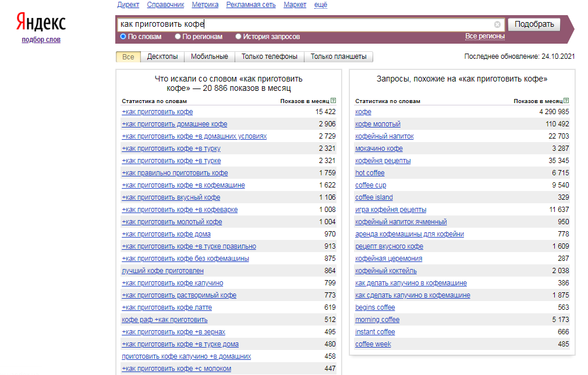Open help icon beside left 'Показов в месяц'
Viewport: 588px width, 375px height.
[x=334, y=101]
